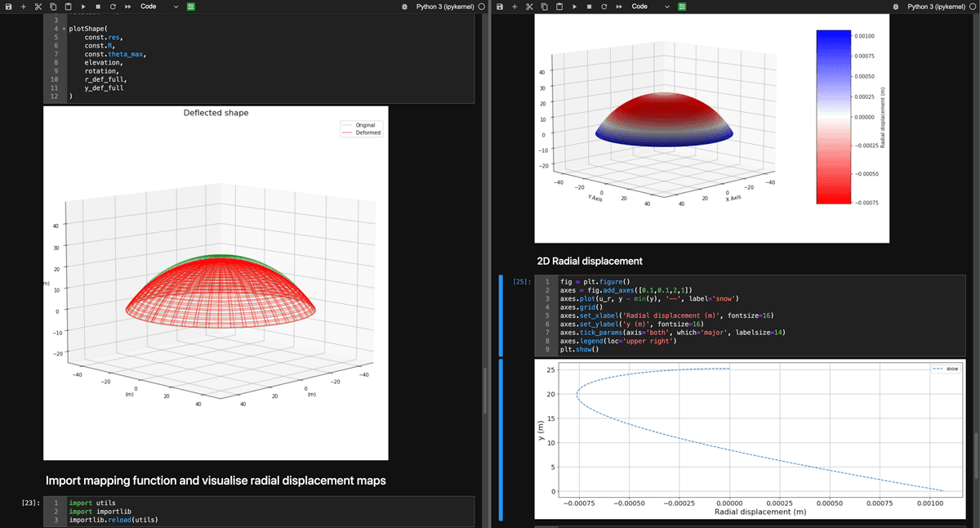Run the selected cell in left notebook

(83, 7)
